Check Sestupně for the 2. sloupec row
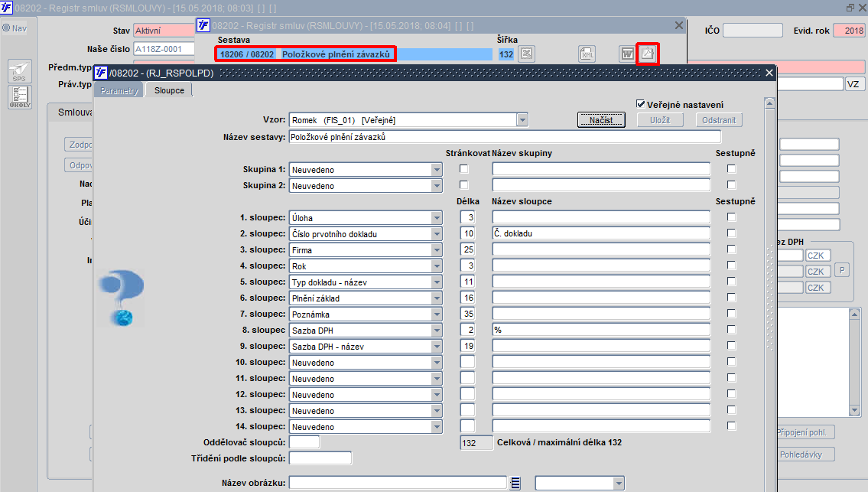Viewport: 868px width, 492px height. point(731,233)
